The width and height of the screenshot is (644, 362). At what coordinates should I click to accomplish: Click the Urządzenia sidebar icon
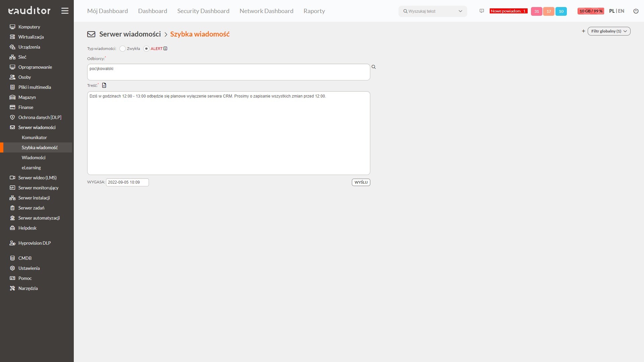pyautogui.click(x=12, y=47)
